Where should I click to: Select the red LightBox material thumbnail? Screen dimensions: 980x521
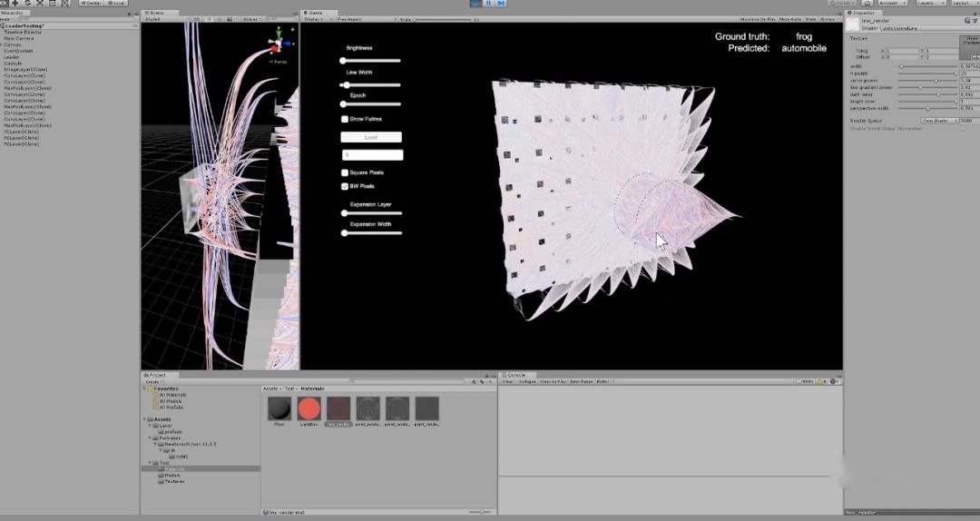(309, 408)
